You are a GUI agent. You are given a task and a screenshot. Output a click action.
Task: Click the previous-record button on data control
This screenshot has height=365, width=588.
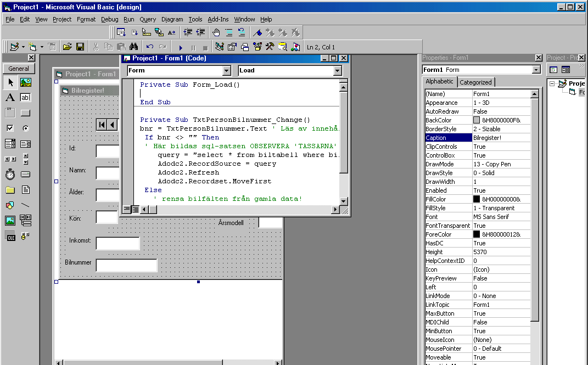coord(112,125)
